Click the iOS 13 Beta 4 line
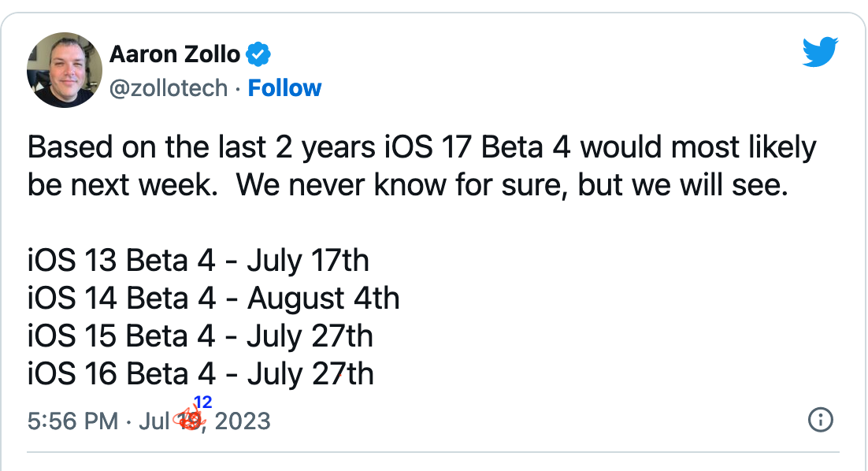 (198, 261)
